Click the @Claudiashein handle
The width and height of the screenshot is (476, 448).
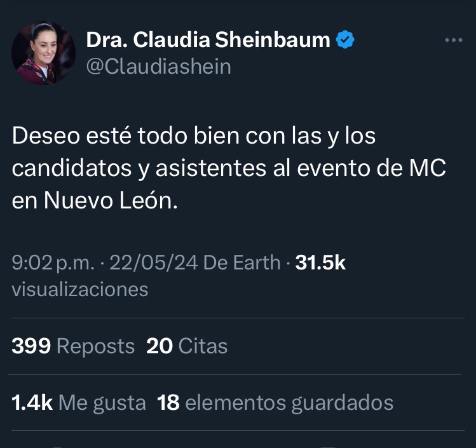pyautogui.click(x=159, y=67)
